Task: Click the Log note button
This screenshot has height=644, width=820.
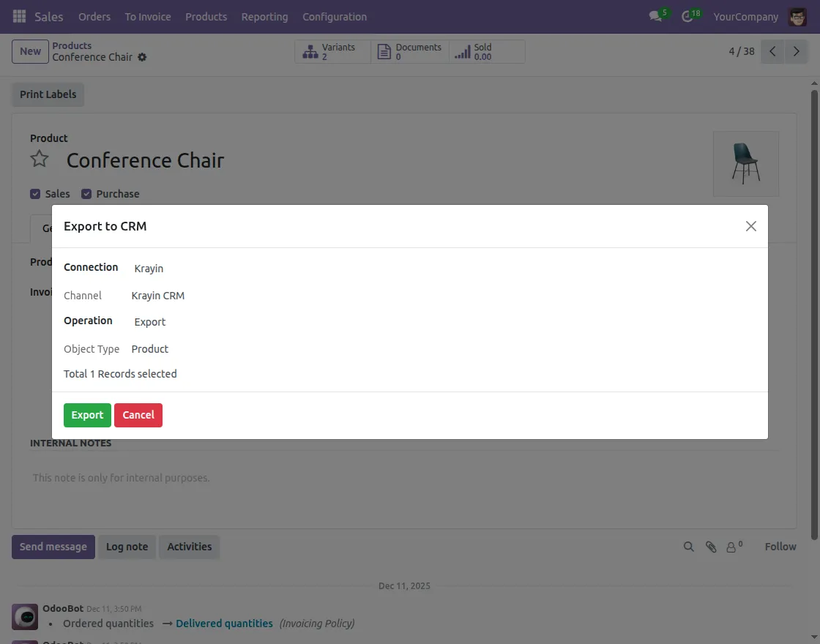Action: pyautogui.click(x=127, y=547)
